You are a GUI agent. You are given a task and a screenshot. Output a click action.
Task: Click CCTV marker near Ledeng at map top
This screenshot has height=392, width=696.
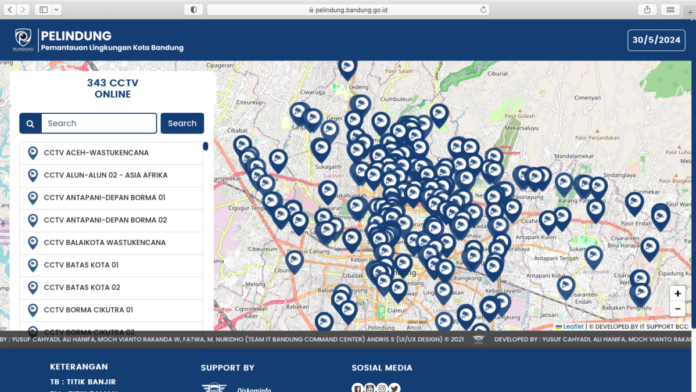coord(348,68)
